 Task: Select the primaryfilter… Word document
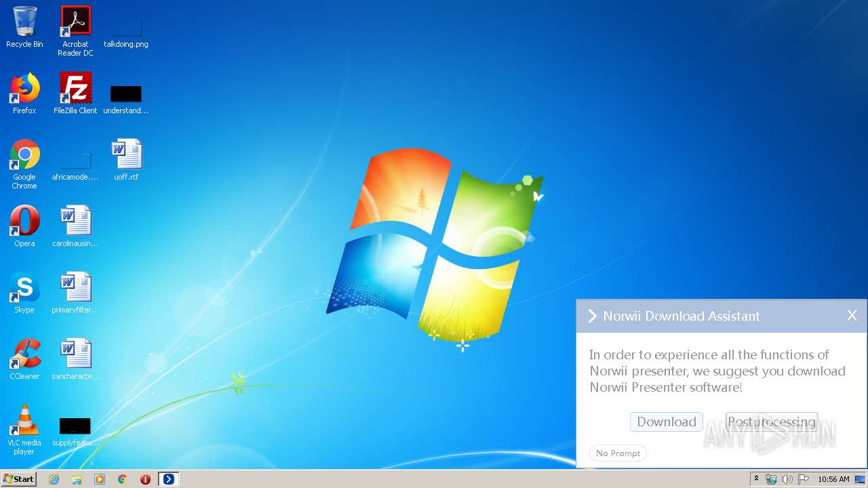tap(75, 293)
